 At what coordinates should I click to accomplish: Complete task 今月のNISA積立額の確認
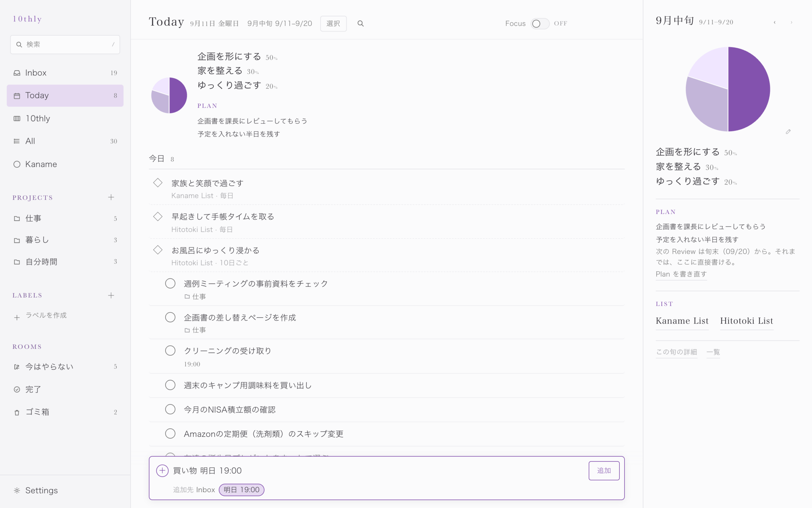[170, 409]
